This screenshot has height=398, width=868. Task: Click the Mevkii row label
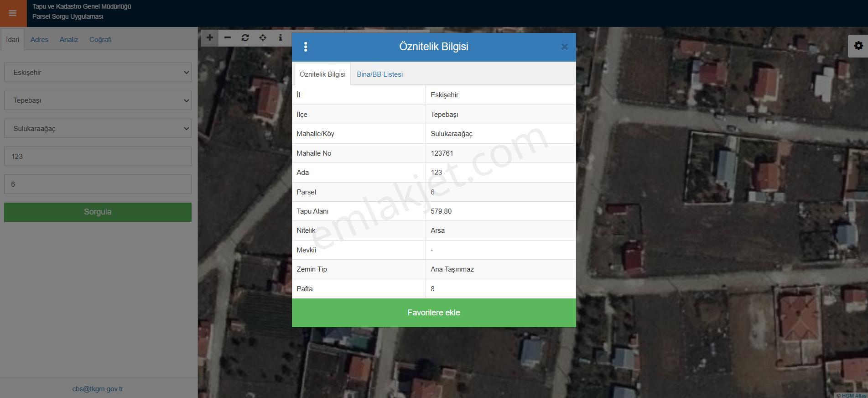[306, 250]
